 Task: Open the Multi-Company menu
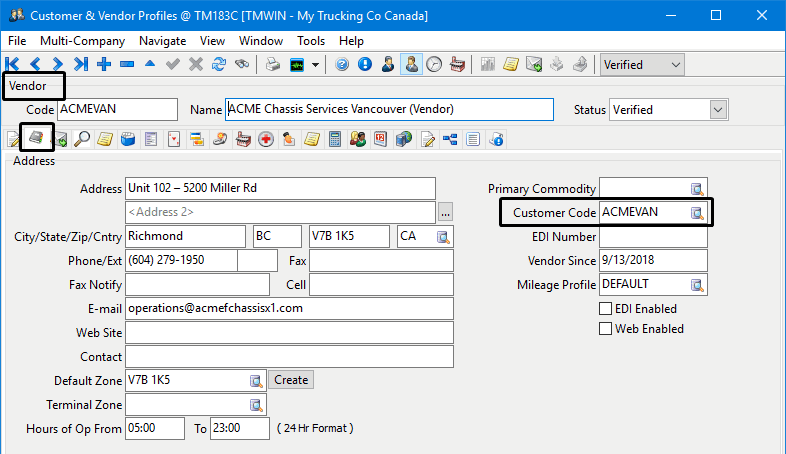(82, 41)
